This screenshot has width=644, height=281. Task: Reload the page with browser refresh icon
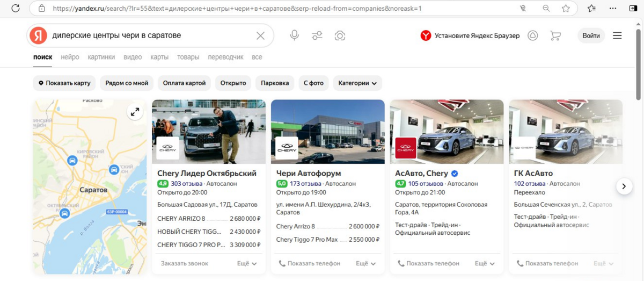16,8
